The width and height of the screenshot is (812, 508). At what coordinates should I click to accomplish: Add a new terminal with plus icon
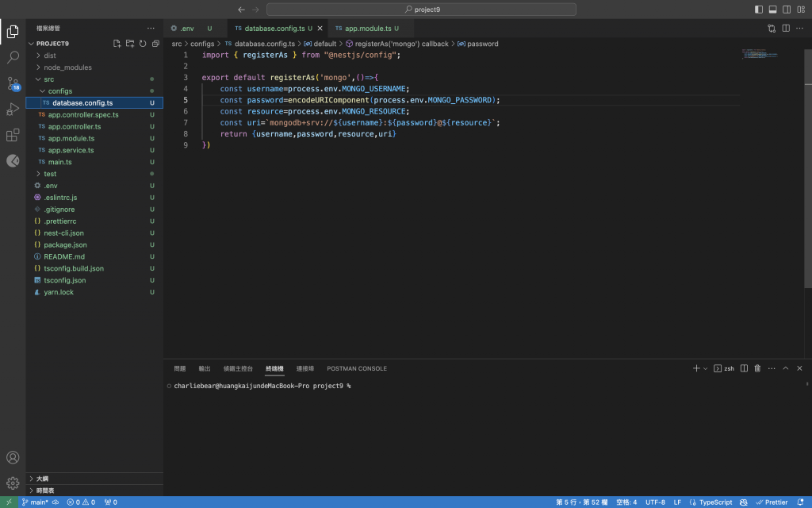696,368
